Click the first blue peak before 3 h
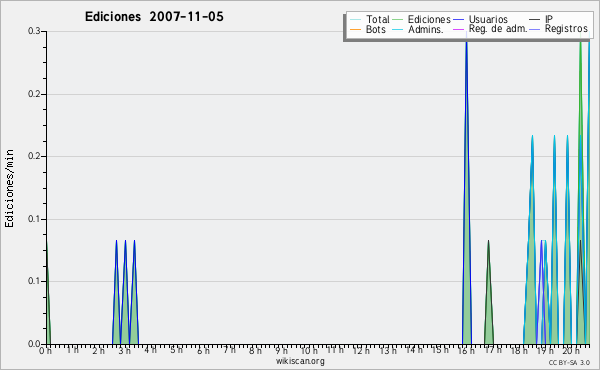This screenshot has height=370, width=600. point(116,293)
